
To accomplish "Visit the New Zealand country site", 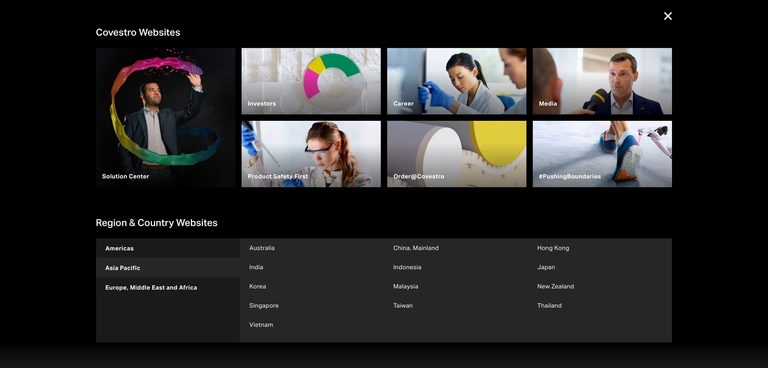I will [555, 286].
